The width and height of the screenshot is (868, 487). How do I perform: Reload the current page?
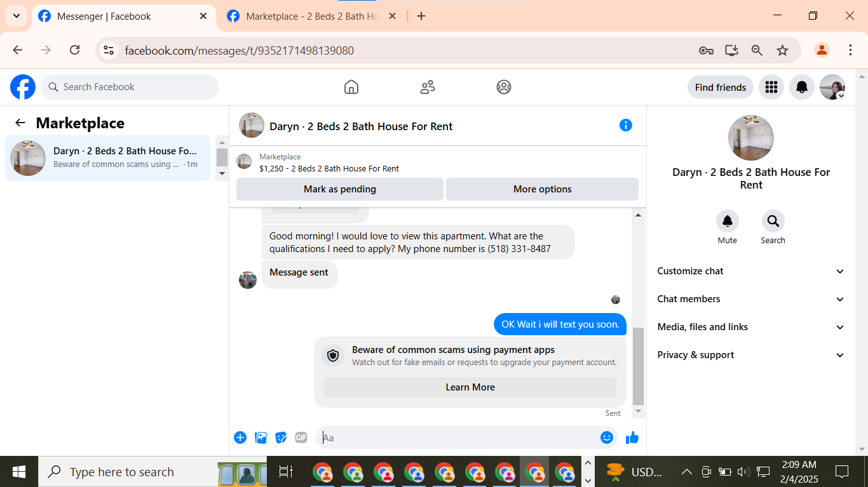pos(74,50)
